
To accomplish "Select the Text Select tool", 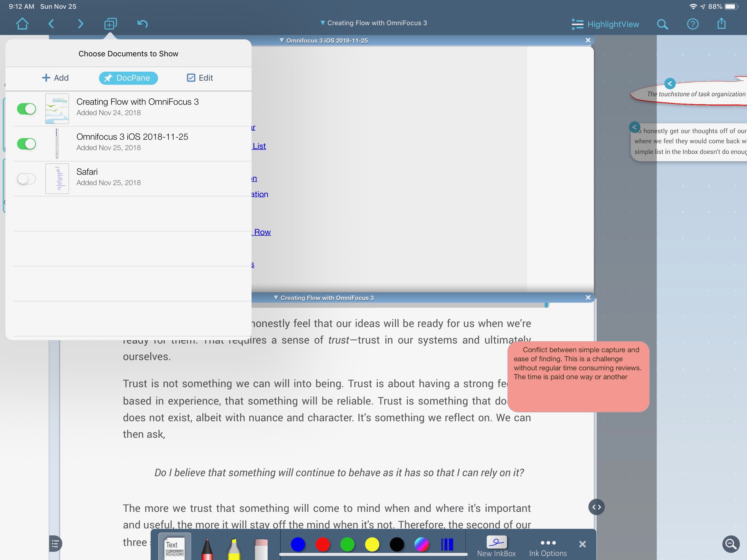I will pyautogui.click(x=175, y=547).
